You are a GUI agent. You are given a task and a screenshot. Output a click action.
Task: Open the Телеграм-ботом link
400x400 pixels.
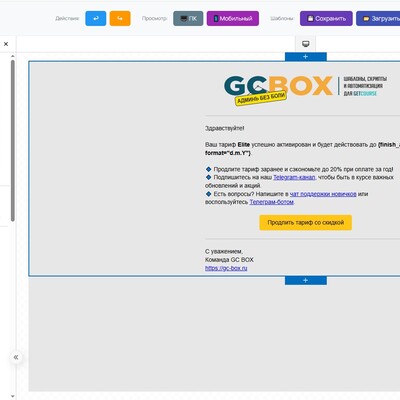tap(272, 202)
